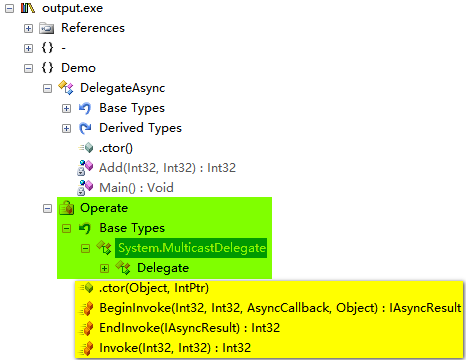This screenshot has height=360, width=466.
Task: Click the References folder icon
Action: [x=47, y=28]
